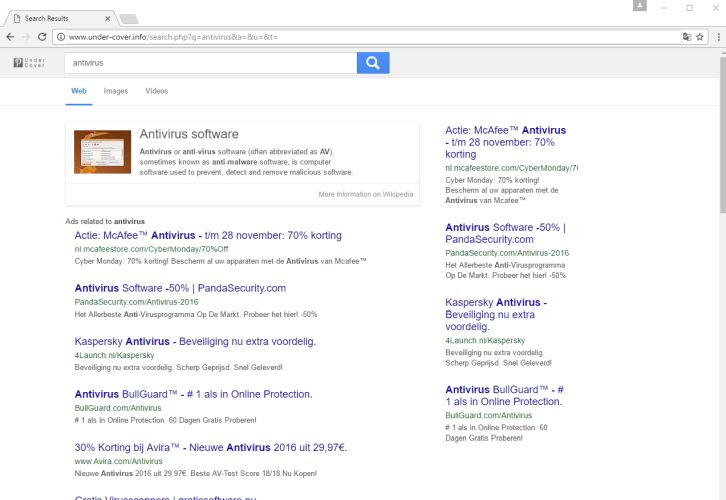Click the vertical page scrollbar

click(x=722, y=134)
